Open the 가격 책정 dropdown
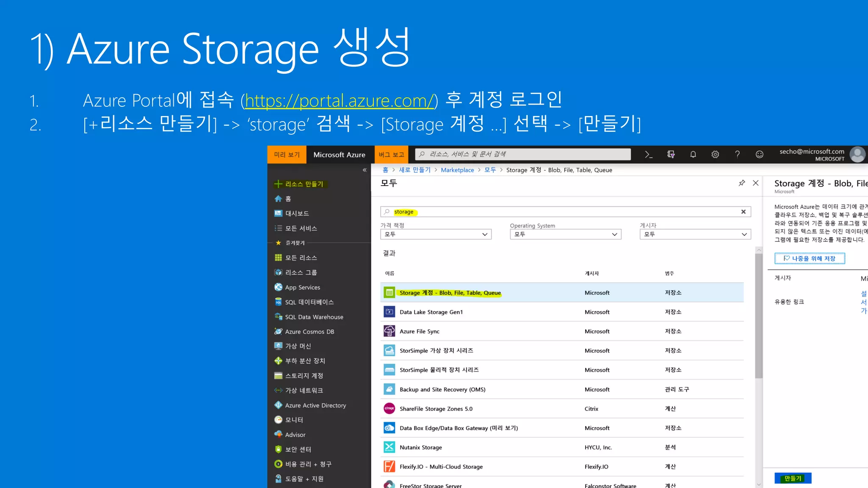Image resolution: width=868 pixels, height=488 pixels. tap(436, 234)
